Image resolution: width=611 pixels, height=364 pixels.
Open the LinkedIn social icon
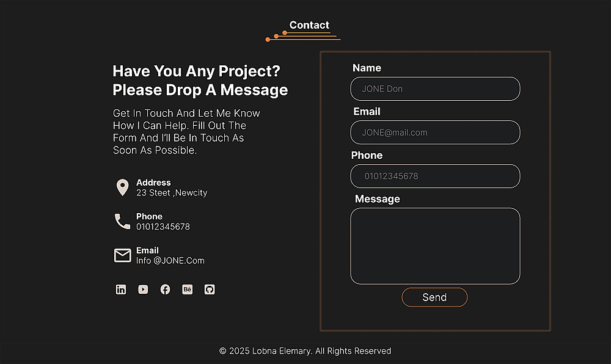(x=121, y=289)
